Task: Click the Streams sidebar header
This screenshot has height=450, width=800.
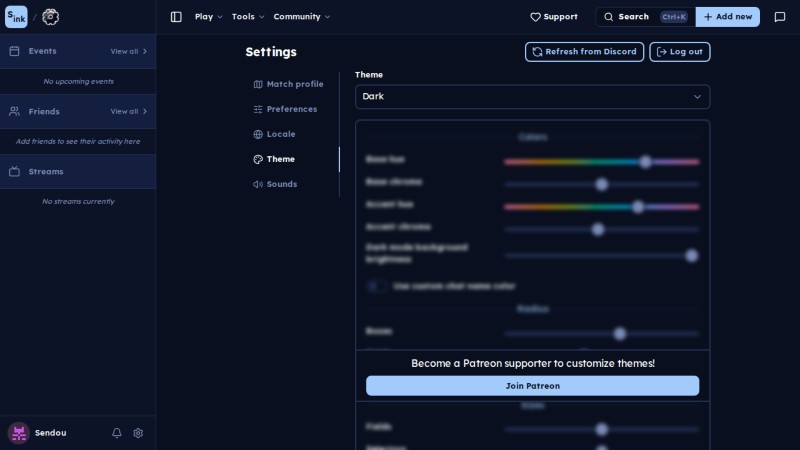Action: tap(78, 171)
